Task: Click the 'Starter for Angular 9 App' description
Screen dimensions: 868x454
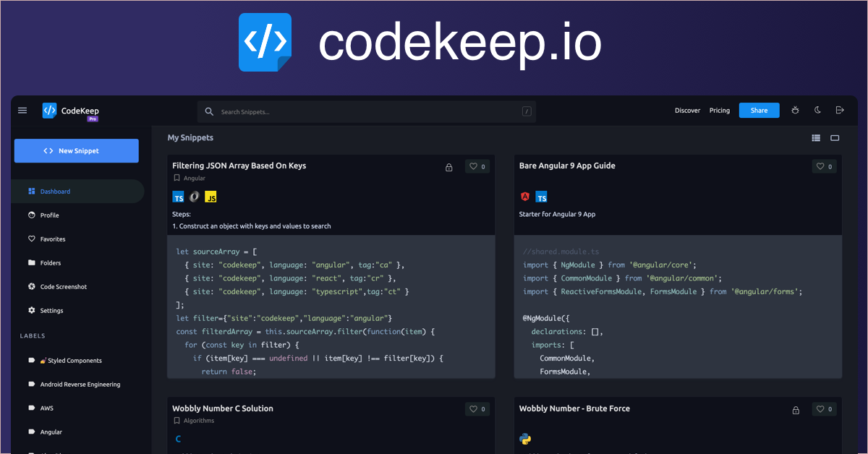Action: pos(558,214)
